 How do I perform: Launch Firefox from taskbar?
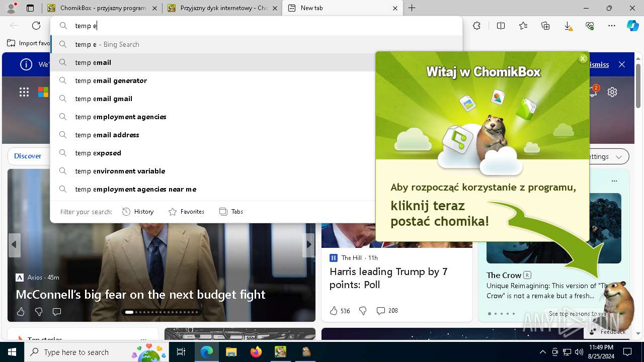pyautogui.click(x=256, y=352)
